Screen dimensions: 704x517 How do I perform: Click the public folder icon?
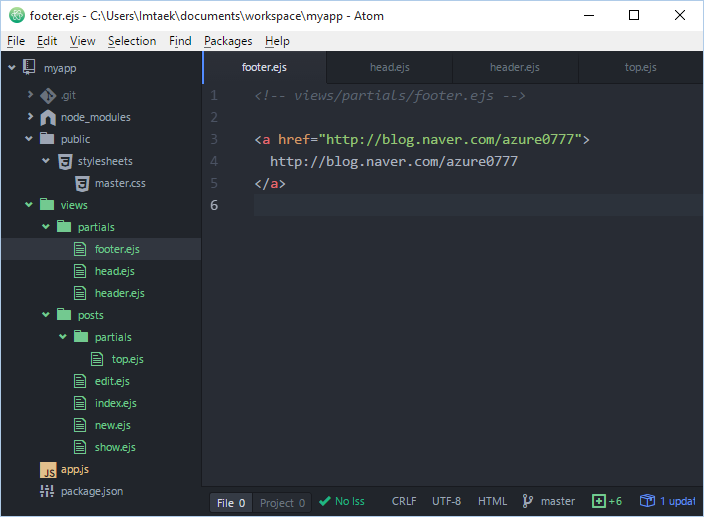tap(47, 138)
